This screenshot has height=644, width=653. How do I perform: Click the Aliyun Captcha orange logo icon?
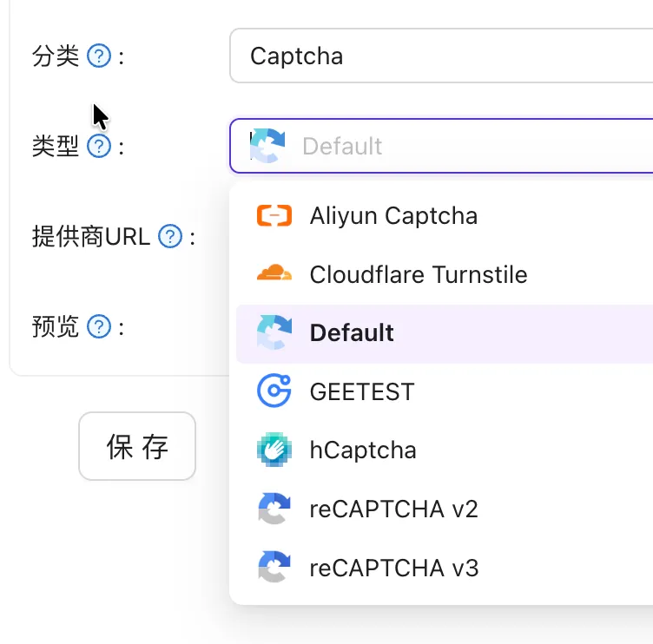(274, 215)
